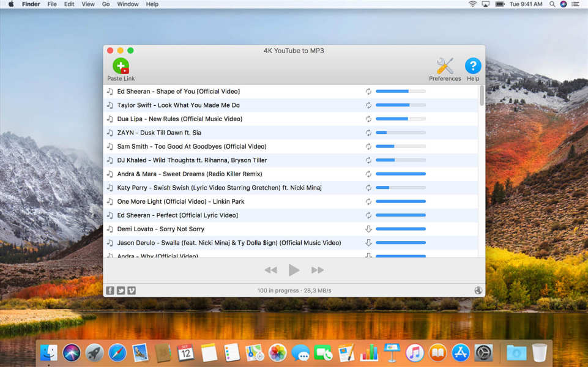The image size is (588, 367).
Task: Click the refresh icon for Ed Sheeran - Perfect
Action: point(368,215)
